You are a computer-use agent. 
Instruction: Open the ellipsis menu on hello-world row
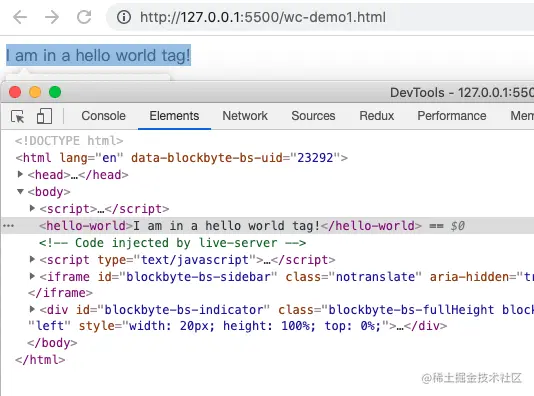tap(9, 226)
